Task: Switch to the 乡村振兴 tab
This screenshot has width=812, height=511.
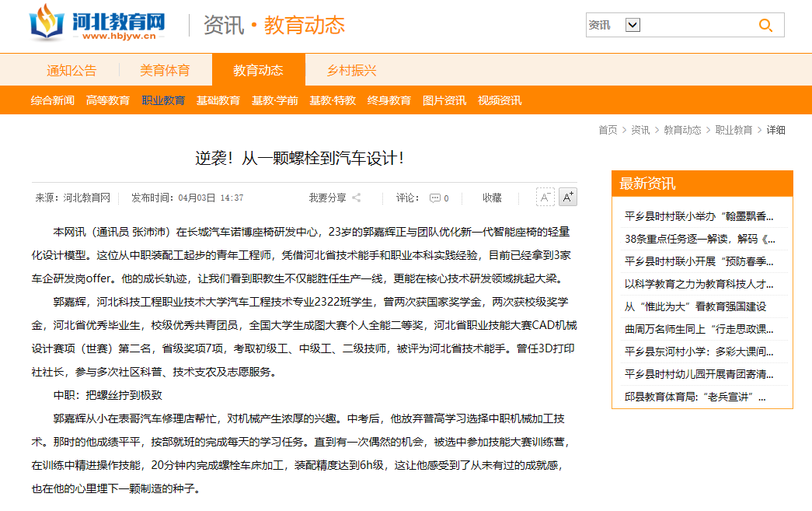Action: tap(351, 69)
